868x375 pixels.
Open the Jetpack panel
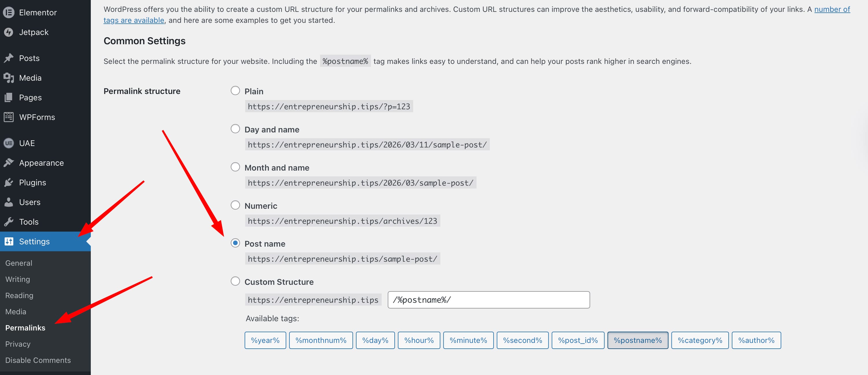click(34, 32)
